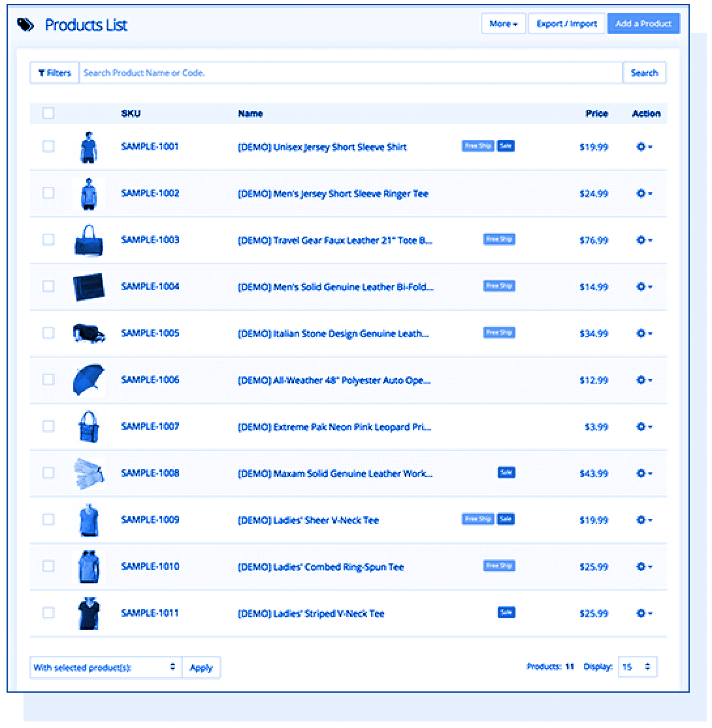Check the checkbox for SAMPLE-1005

coord(48,333)
